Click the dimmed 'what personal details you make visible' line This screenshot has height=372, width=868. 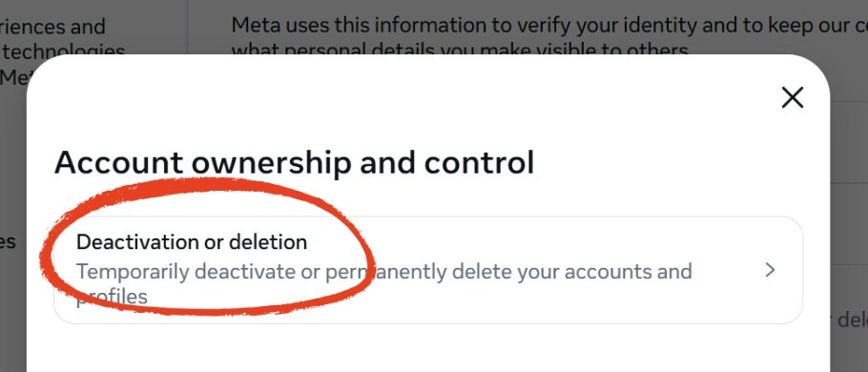(x=460, y=51)
